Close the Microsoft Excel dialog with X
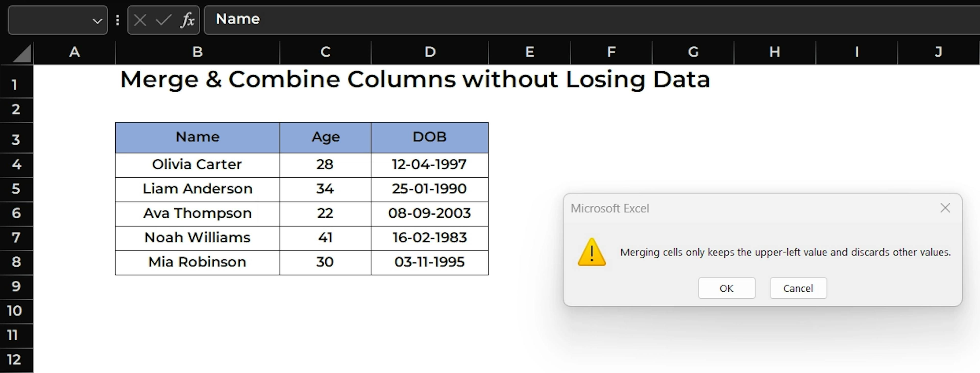The image size is (980, 373). click(945, 208)
